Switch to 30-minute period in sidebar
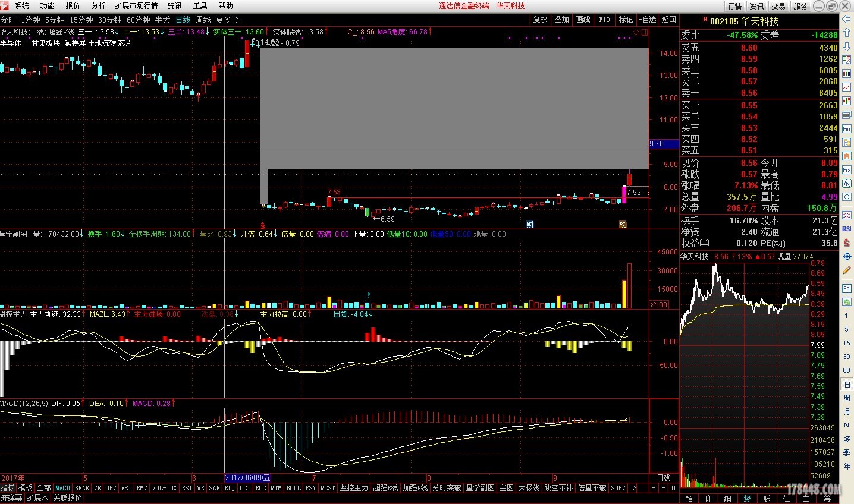 coord(846,357)
